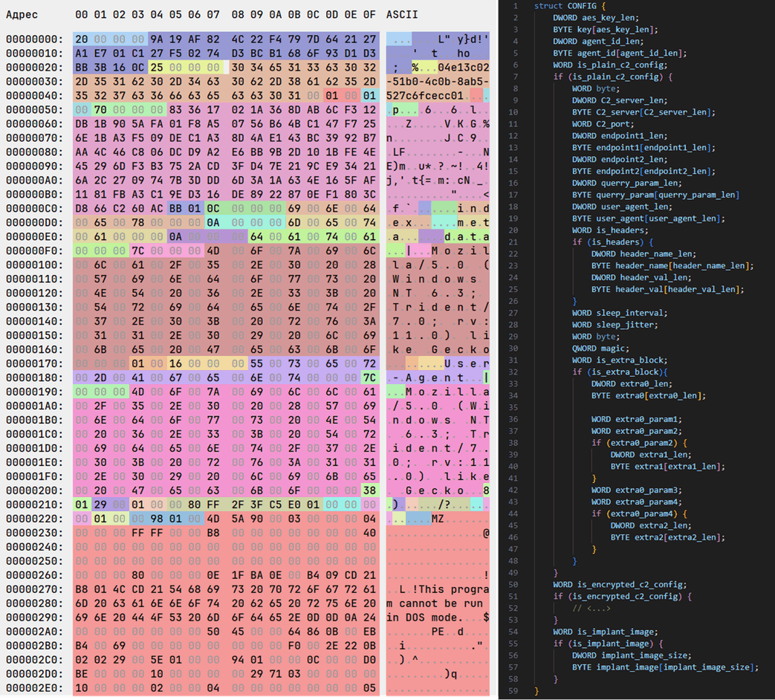
Task: Click code line 'DWORD user_agent_len;'
Action: click(622, 207)
